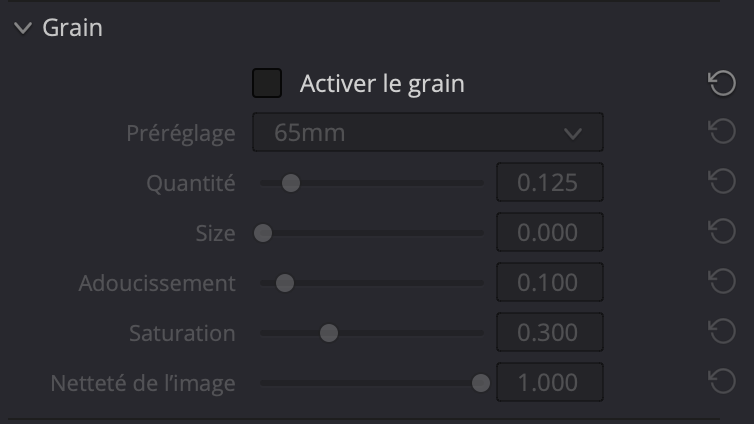Open the Préréglage 65mm dropdown

click(427, 133)
